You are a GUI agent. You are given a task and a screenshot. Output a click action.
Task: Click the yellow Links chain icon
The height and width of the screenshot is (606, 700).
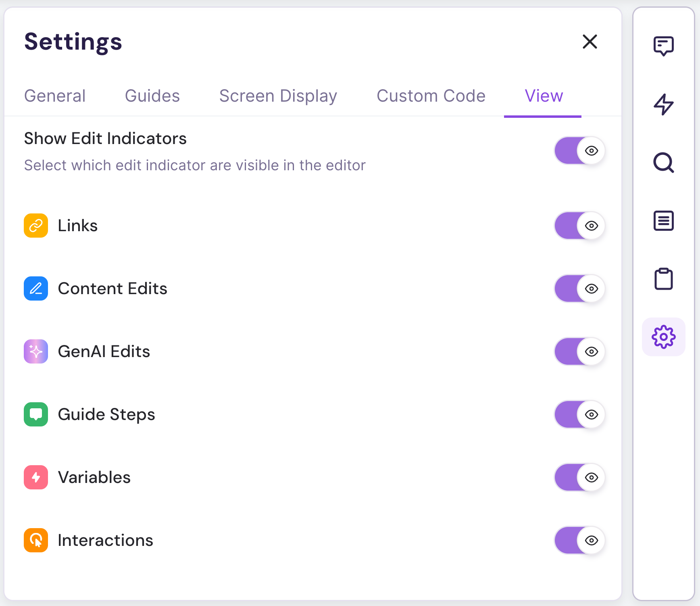coord(36,226)
